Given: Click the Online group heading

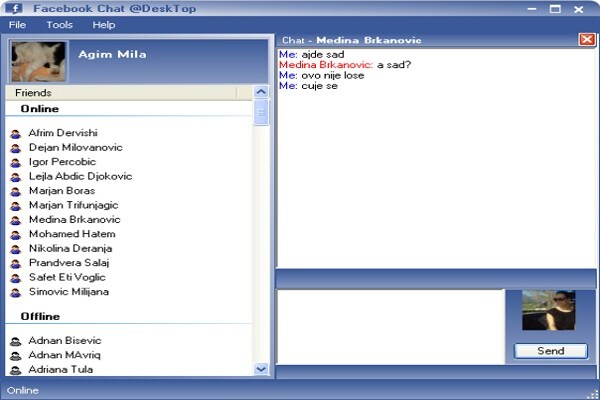Looking at the screenshot, I should tap(40, 109).
